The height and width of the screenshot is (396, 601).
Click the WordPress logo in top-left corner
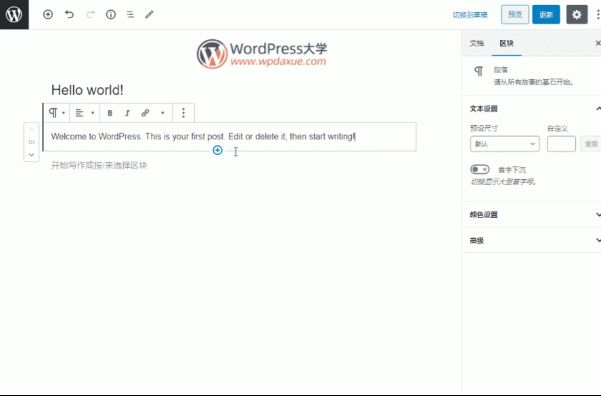[x=14, y=15]
